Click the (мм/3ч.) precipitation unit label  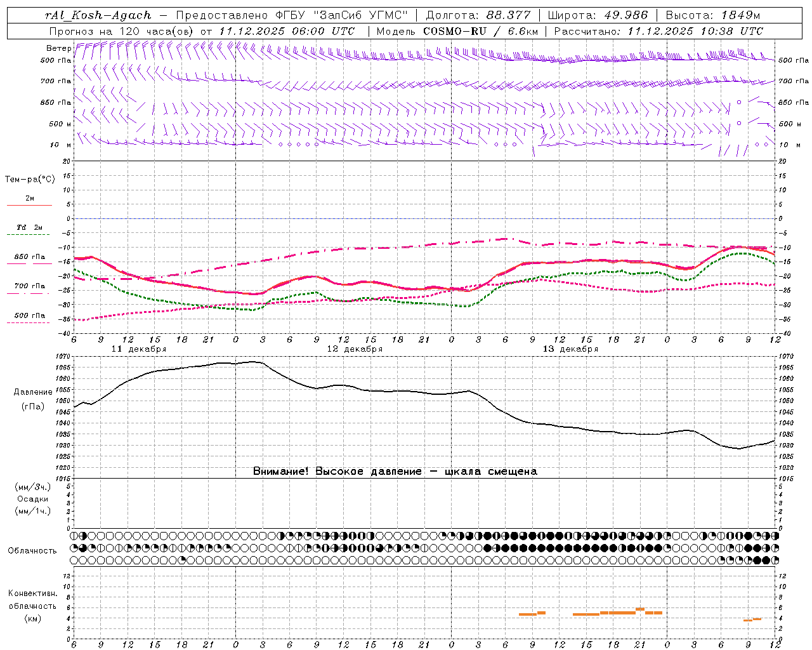[x=33, y=487]
